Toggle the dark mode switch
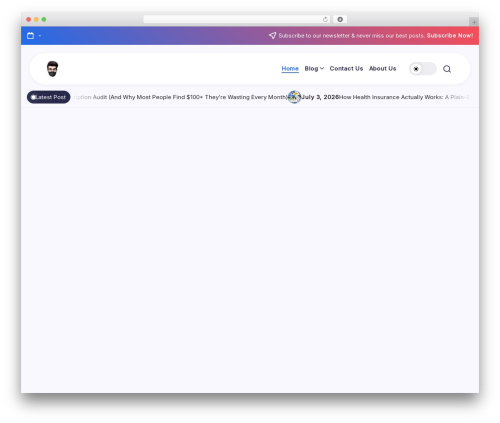 pos(423,69)
